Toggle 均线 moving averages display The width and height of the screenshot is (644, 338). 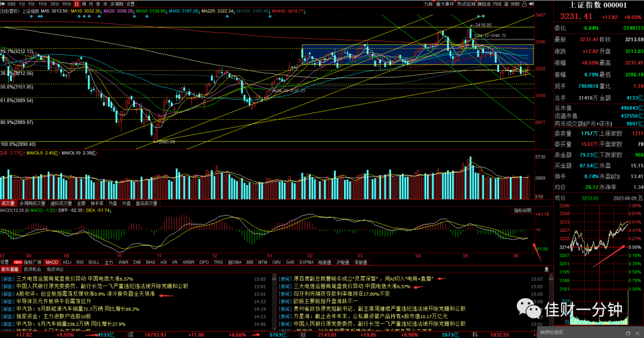(497, 4)
